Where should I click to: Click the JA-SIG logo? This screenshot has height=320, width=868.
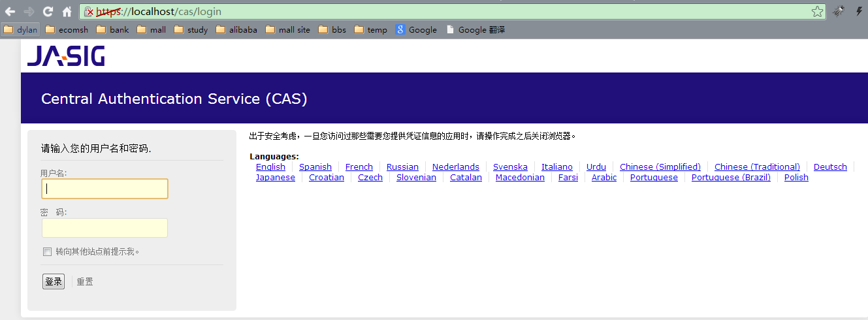pyautogui.click(x=66, y=56)
